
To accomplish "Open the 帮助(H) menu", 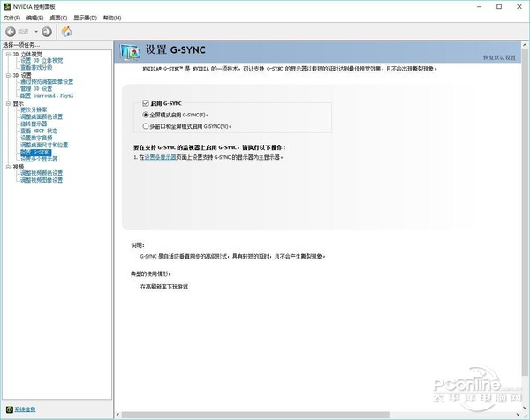I will click(x=112, y=18).
